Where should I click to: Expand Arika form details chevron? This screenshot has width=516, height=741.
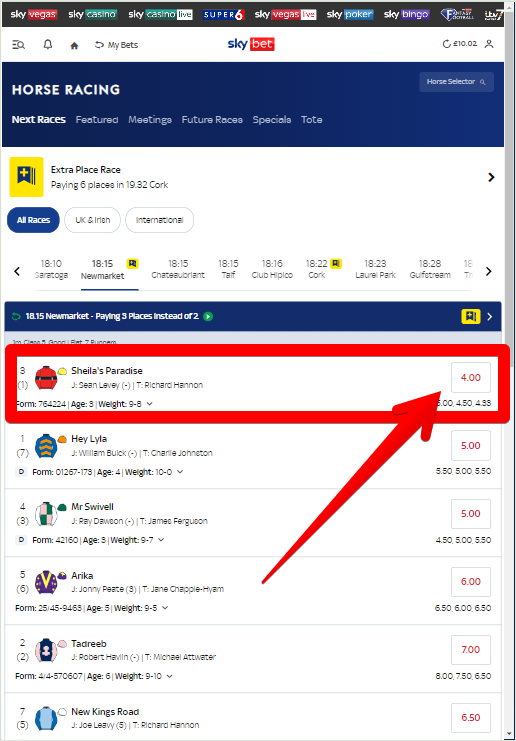coord(165,608)
